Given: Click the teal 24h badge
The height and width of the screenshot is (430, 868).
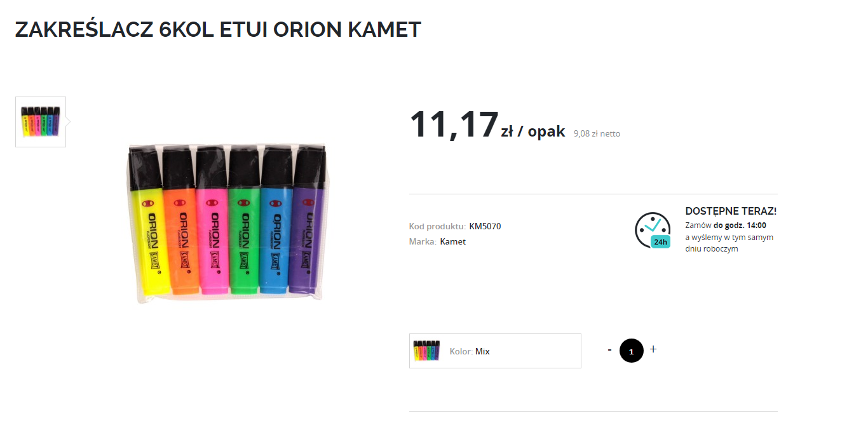Looking at the screenshot, I should pyautogui.click(x=660, y=242).
